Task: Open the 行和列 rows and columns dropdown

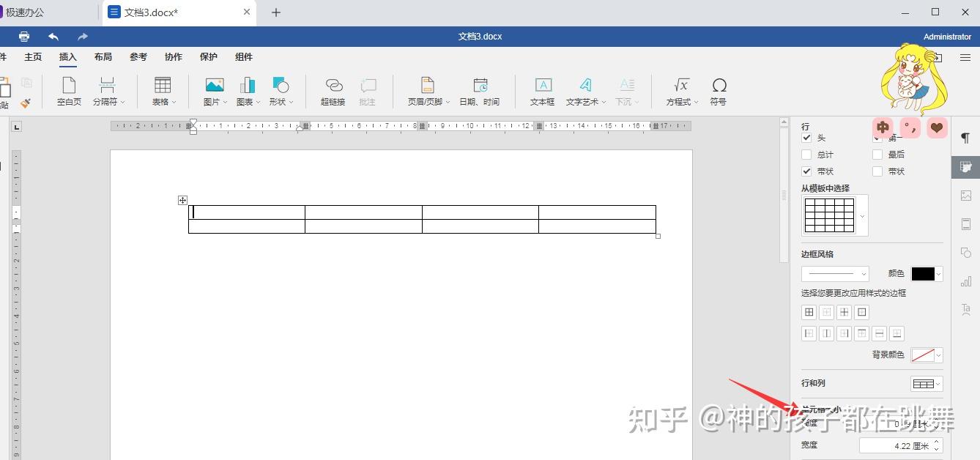Action: coord(927,384)
